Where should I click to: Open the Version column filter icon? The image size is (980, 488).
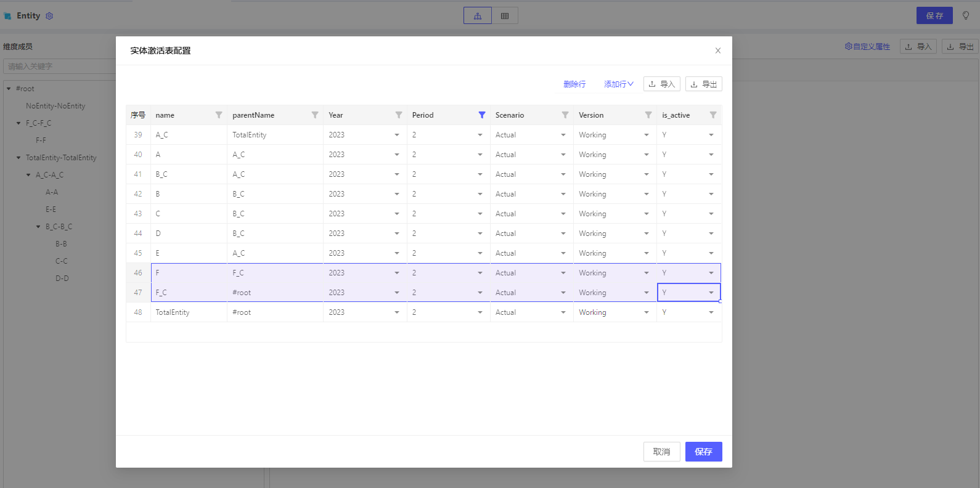[648, 115]
